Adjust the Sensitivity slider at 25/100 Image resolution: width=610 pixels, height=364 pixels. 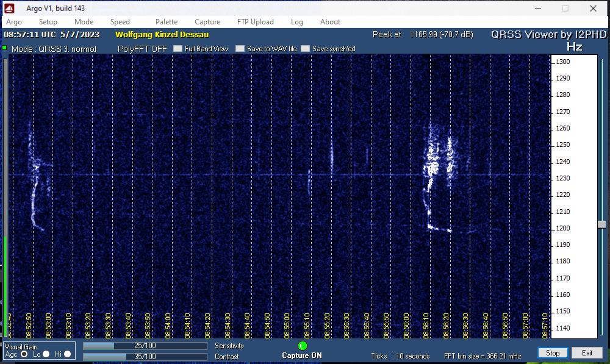coord(145,346)
